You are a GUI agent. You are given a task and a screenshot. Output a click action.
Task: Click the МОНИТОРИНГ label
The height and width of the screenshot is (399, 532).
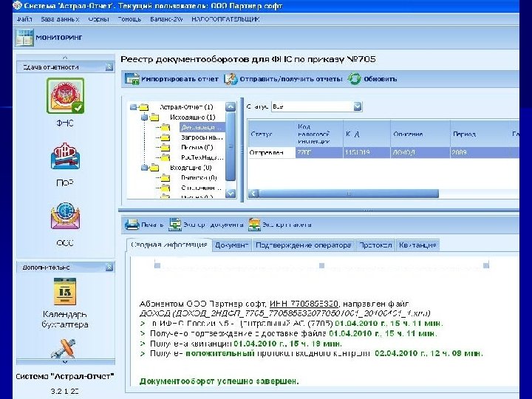59,38
